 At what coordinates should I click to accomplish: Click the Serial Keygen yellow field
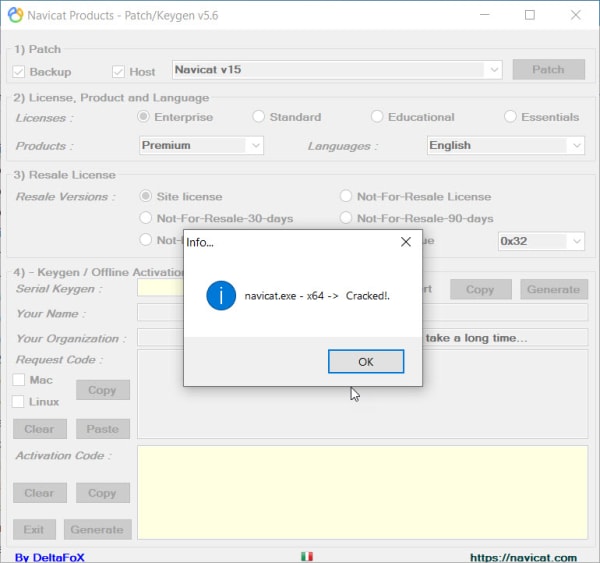click(160, 288)
